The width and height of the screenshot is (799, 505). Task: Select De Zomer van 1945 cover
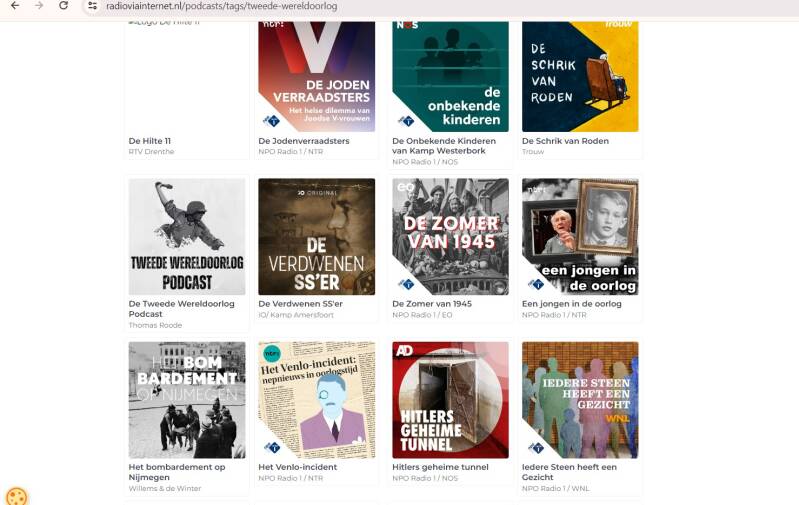pyautogui.click(x=450, y=236)
